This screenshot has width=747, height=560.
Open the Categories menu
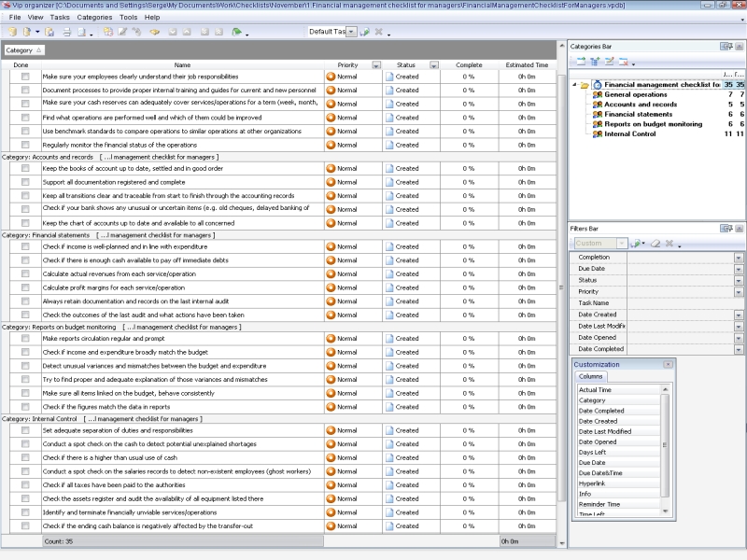(x=94, y=18)
